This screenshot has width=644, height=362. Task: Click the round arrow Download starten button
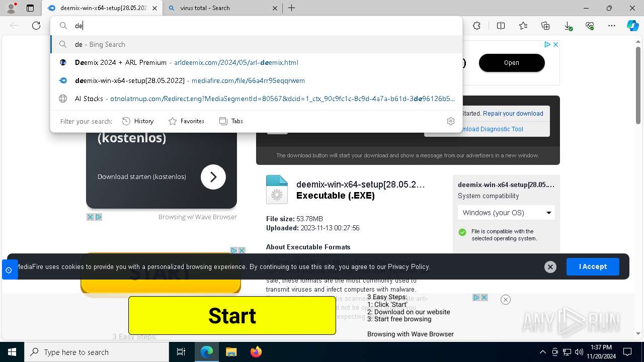pyautogui.click(x=213, y=177)
